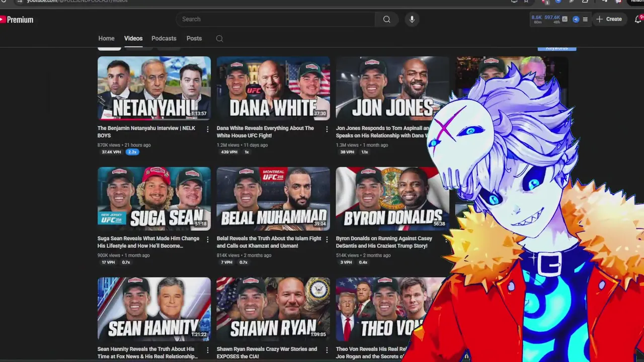Open the BYRON DONALDS video thumbnail
The height and width of the screenshot is (362, 644).
392,199
